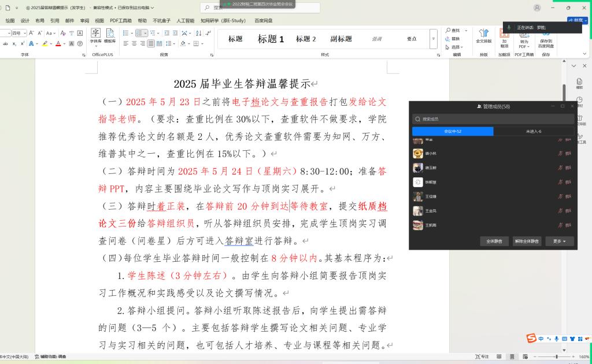Open the 更多 dropdown in members panel

click(559, 241)
